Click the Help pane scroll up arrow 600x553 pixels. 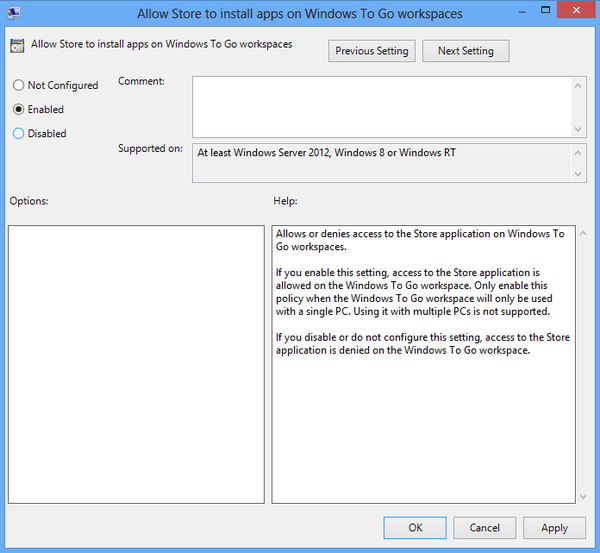pos(583,233)
